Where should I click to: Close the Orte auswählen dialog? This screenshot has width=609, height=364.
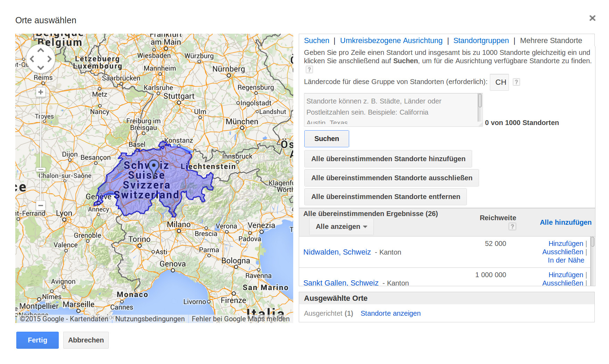(592, 18)
